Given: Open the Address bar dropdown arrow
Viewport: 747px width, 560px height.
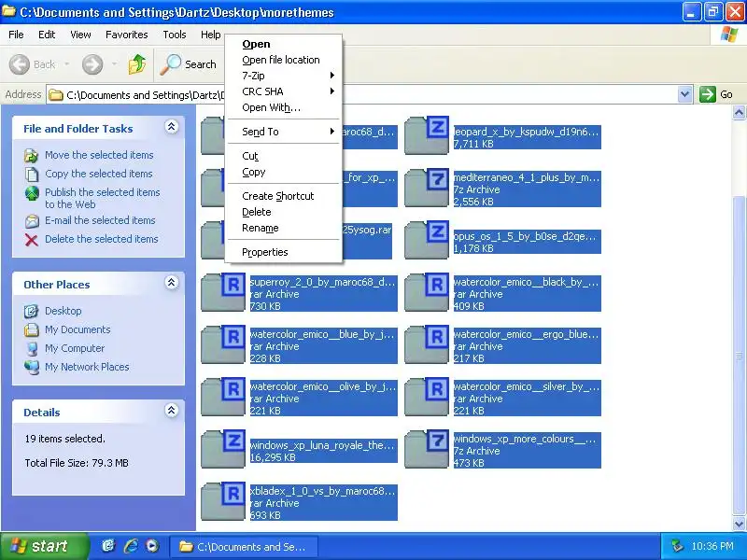Looking at the screenshot, I should pyautogui.click(x=685, y=94).
